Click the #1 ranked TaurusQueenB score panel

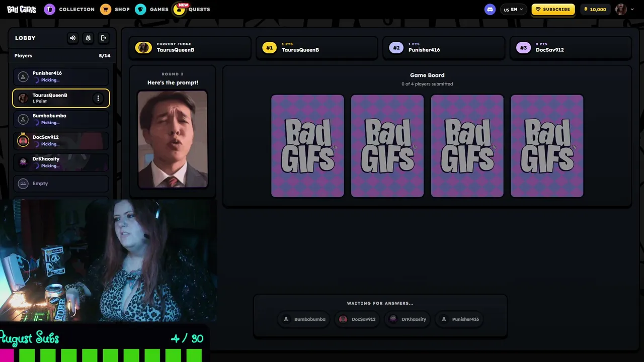click(317, 48)
